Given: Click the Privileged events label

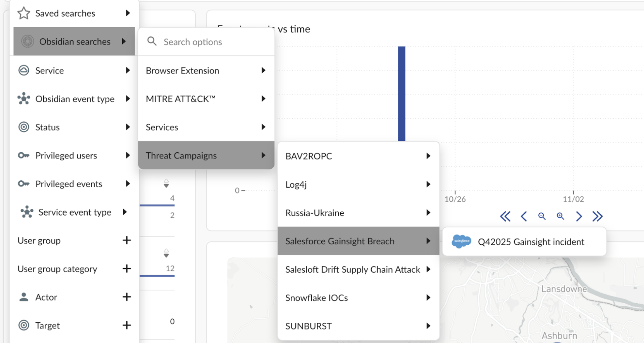Looking at the screenshot, I should [69, 184].
